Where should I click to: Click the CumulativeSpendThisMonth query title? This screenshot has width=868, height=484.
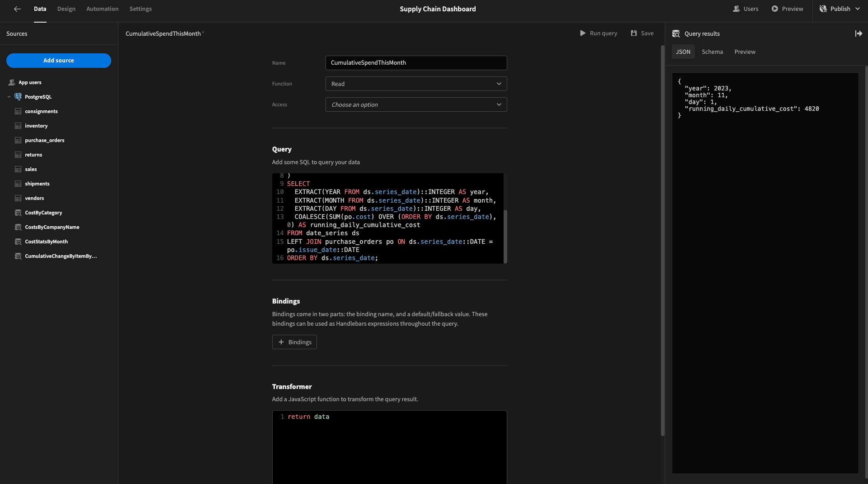point(163,33)
